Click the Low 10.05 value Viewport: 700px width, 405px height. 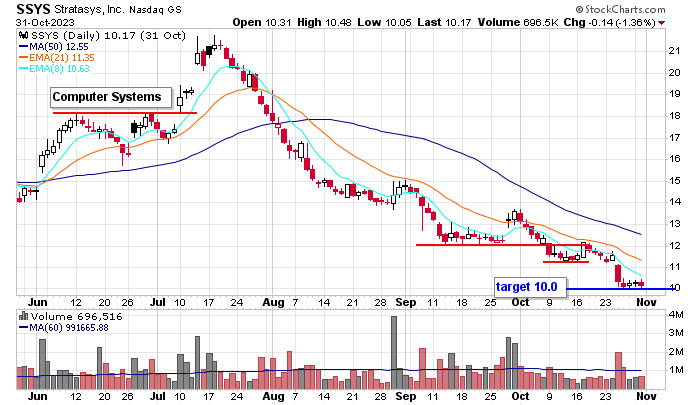pos(384,22)
